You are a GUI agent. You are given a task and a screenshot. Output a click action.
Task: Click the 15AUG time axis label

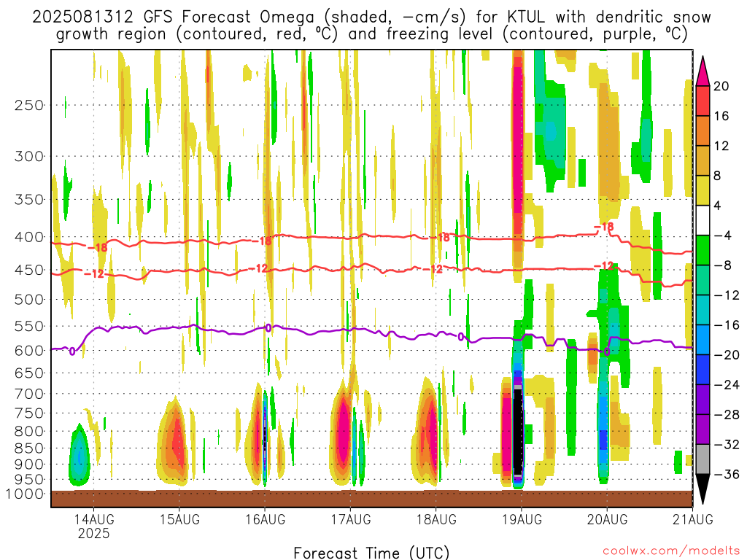click(x=179, y=519)
